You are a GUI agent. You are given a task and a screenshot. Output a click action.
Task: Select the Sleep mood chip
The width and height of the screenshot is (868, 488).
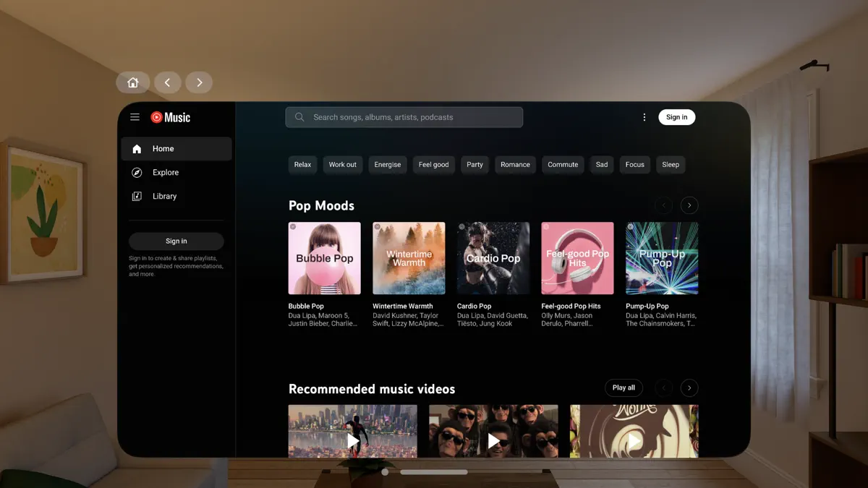671,164
